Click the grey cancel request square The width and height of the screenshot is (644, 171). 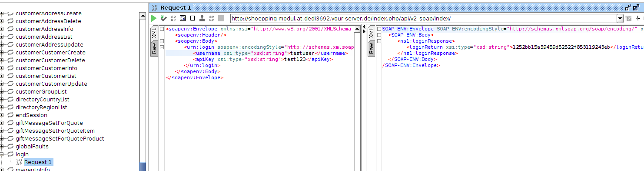221,18
